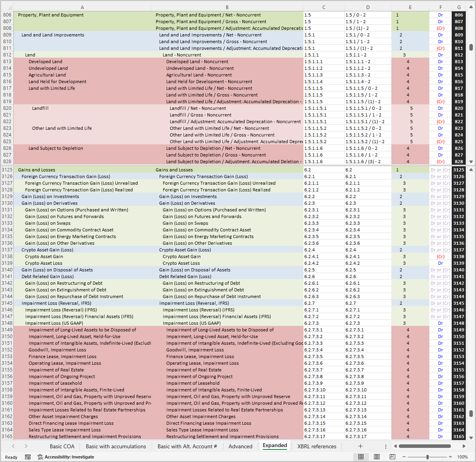Open the zoom dialog via 100% label
The width and height of the screenshot is (476, 462).
(463, 457)
